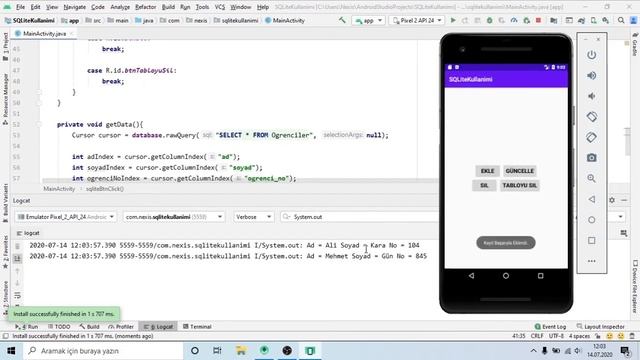Click emulator sidebar Back triangle
Screen dimensions: 640x360
(x=591, y=199)
